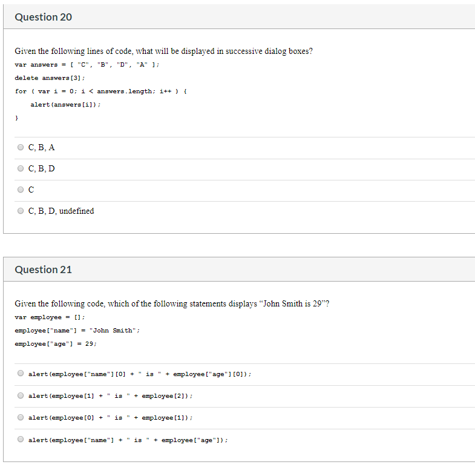Click the "var answers" array declaration line

(87, 65)
